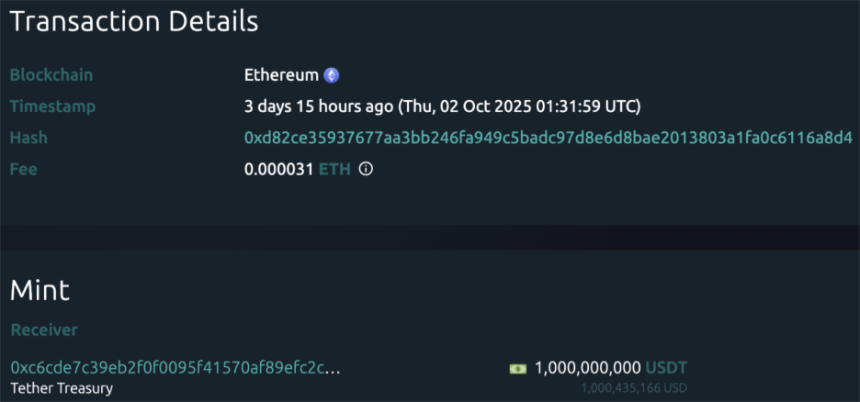Click the 1,000,435,166 USD value

click(x=634, y=387)
